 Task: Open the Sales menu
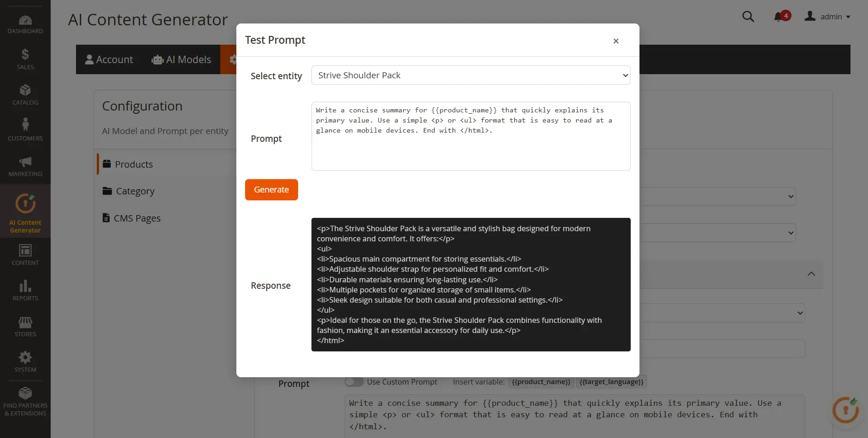coord(25,58)
